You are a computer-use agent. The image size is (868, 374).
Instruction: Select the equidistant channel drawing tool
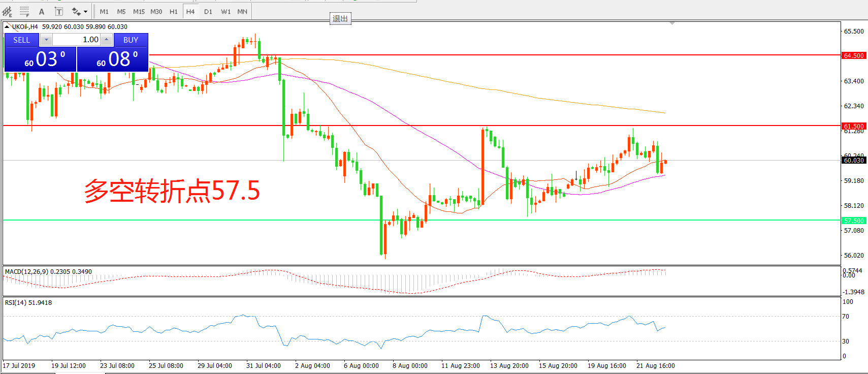tap(8, 11)
